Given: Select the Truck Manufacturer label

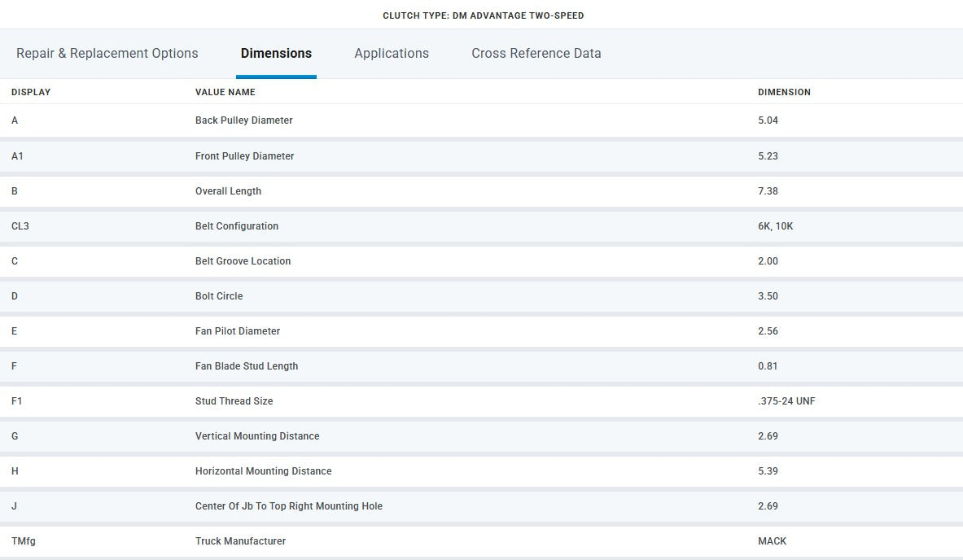Looking at the screenshot, I should coord(241,541).
